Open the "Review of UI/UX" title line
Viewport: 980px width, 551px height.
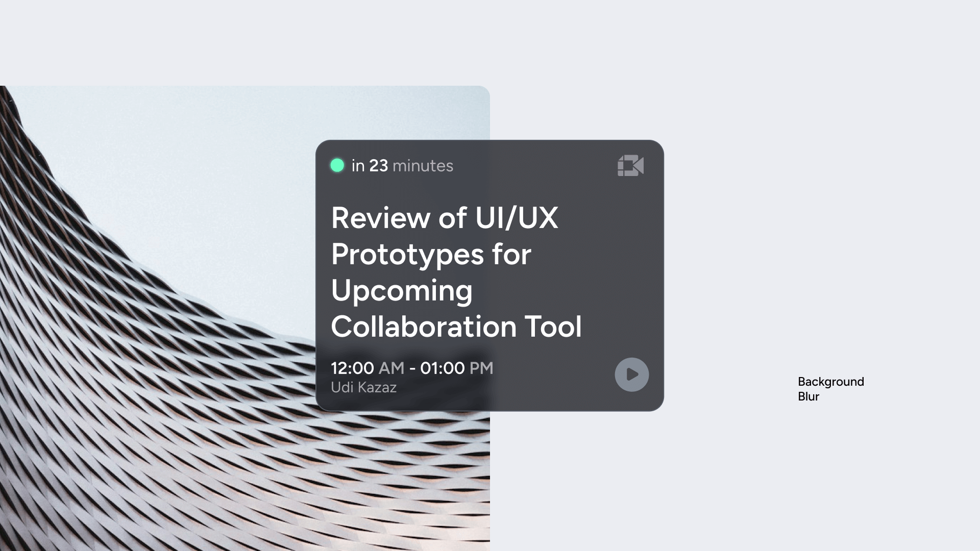(445, 218)
